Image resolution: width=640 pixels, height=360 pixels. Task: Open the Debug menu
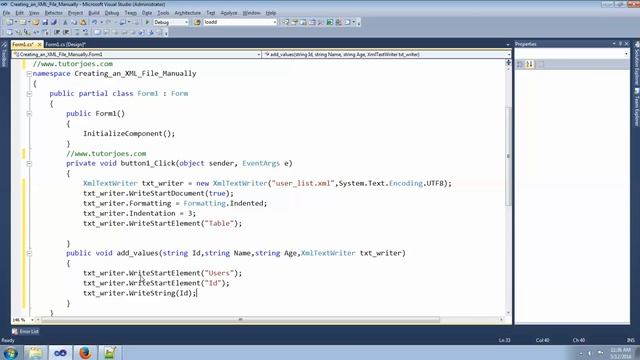tap(112, 13)
